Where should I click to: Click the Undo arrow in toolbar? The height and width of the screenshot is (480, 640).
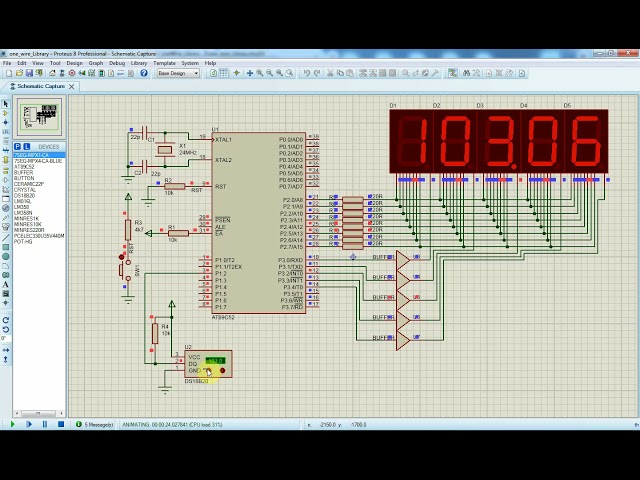pos(307,73)
